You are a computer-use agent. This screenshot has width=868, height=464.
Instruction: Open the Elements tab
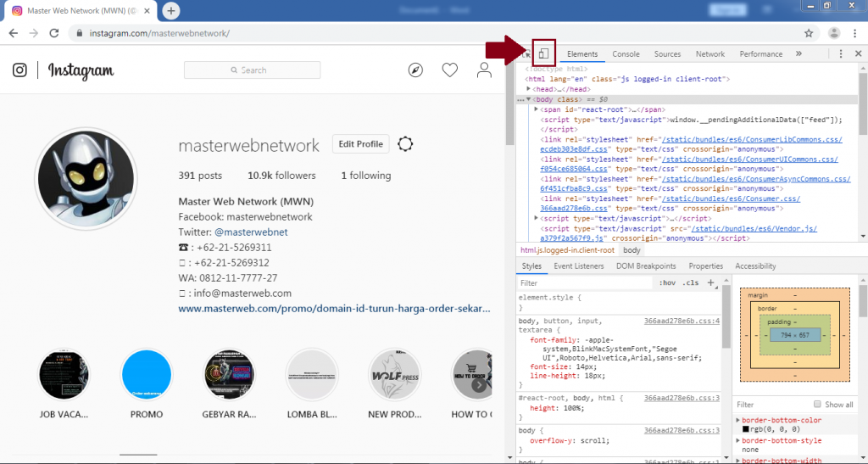click(581, 53)
